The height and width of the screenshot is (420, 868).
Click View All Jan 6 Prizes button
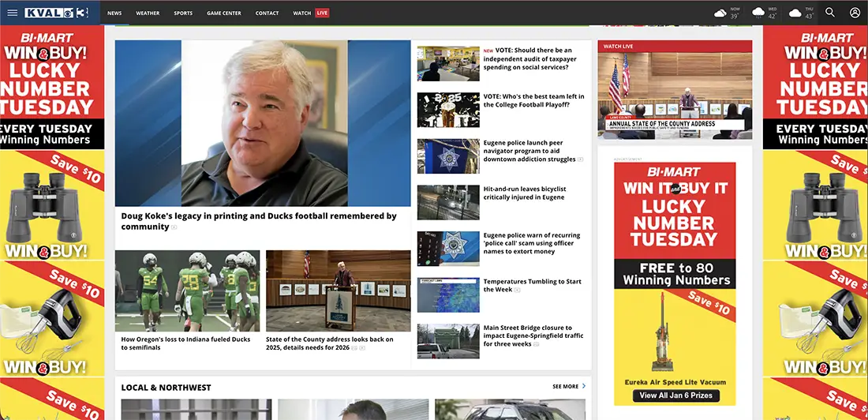pyautogui.click(x=676, y=396)
